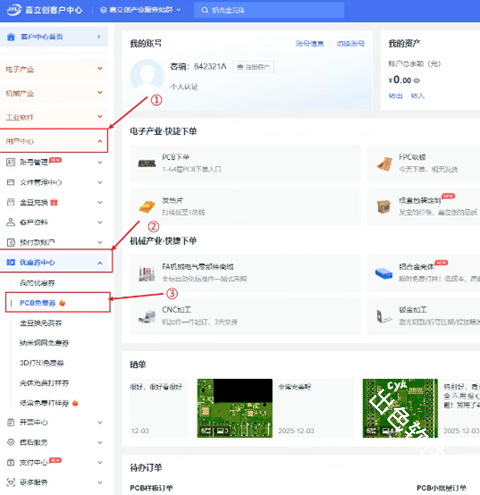Click the account type badge beside customer code

(253, 67)
